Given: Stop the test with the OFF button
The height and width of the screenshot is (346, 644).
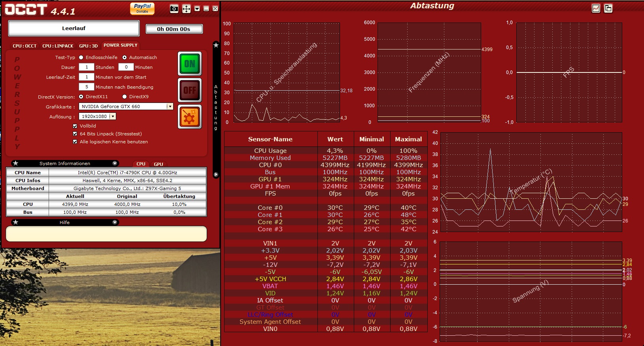Looking at the screenshot, I should click(190, 90).
